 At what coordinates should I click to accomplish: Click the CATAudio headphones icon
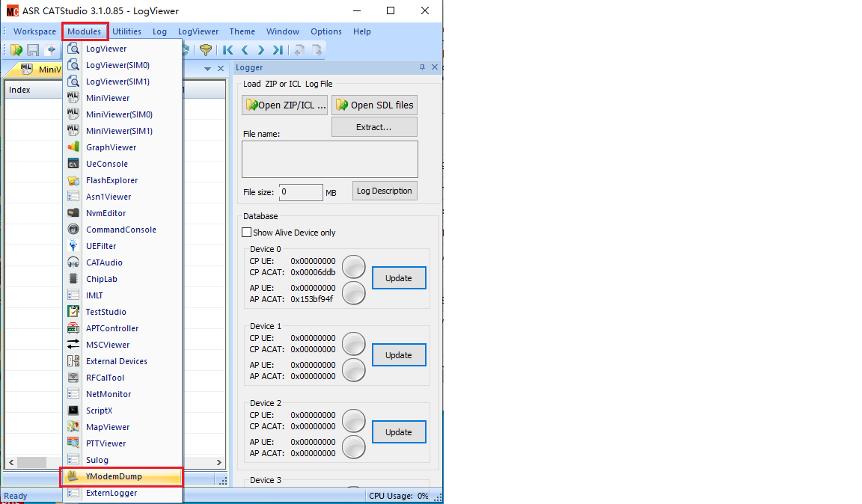coord(73,262)
